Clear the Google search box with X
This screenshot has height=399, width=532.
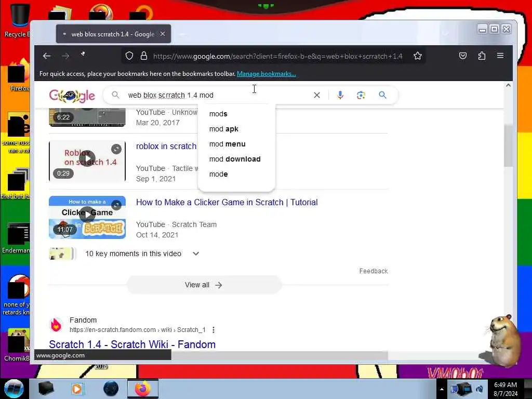click(x=317, y=95)
